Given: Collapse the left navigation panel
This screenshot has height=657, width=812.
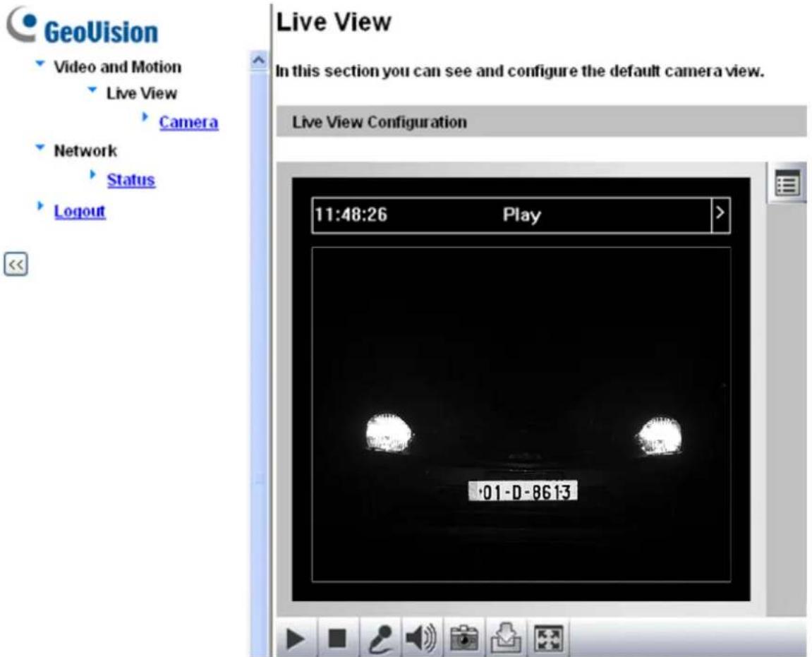Looking at the screenshot, I should pos(16,265).
